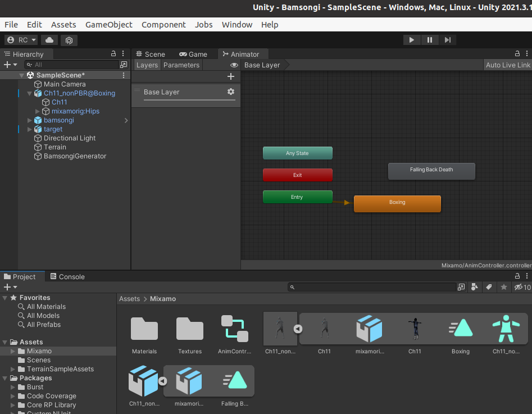Advance one frame with the step button
The width and height of the screenshot is (532, 414).
pos(448,40)
